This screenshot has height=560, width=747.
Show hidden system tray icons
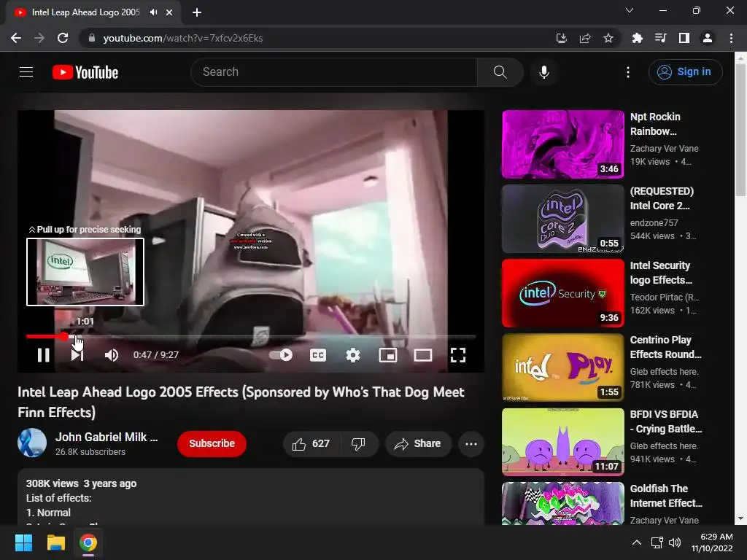pos(636,542)
